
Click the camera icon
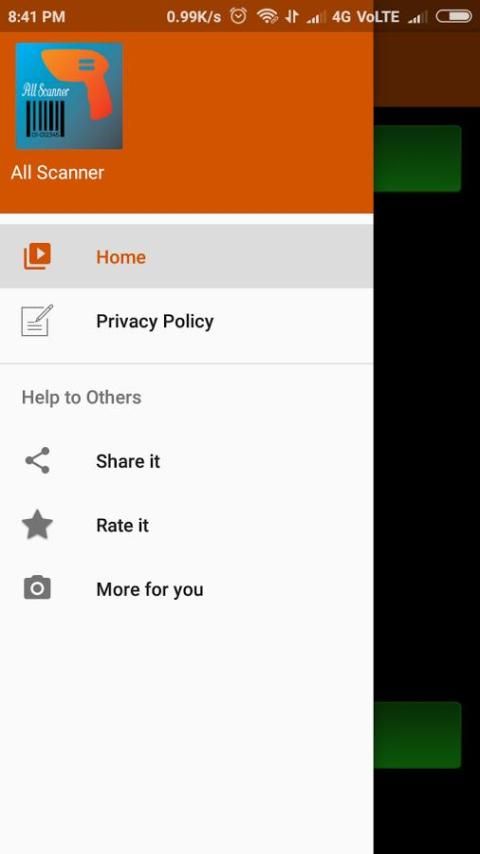tap(37, 588)
